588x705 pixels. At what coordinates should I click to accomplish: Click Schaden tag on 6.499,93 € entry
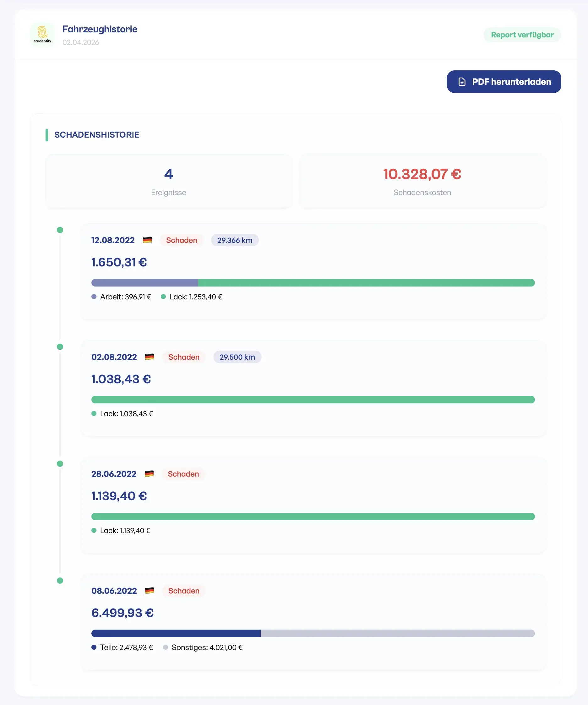pyautogui.click(x=183, y=591)
